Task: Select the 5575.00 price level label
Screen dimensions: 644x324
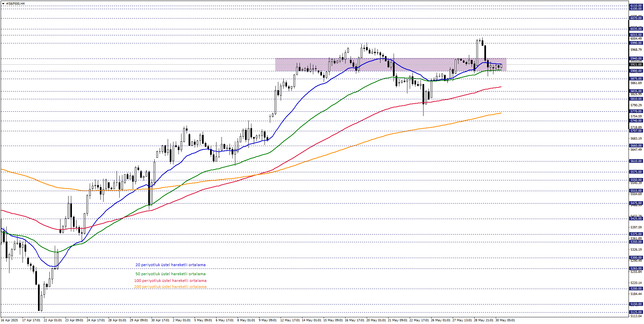Action: pos(636,172)
